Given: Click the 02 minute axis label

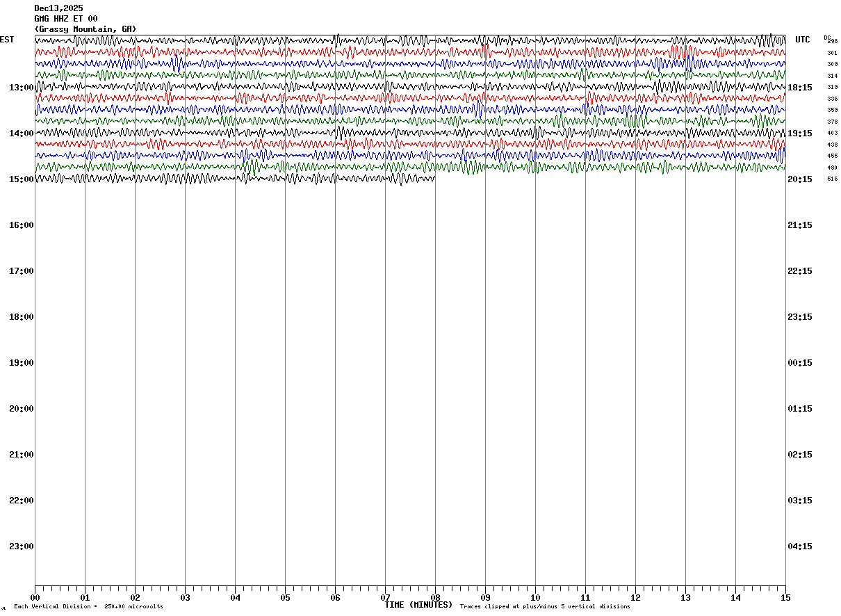Looking at the screenshot, I should pos(136,598).
